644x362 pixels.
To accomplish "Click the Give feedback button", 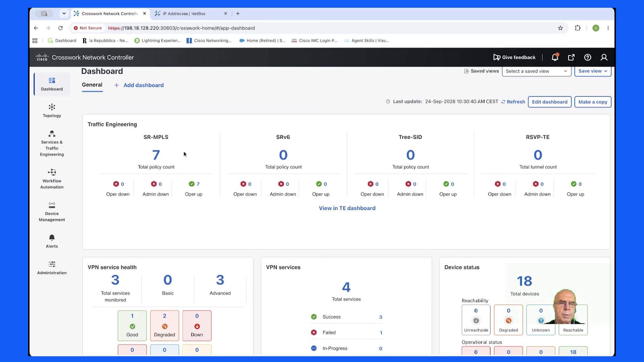I will click(514, 57).
